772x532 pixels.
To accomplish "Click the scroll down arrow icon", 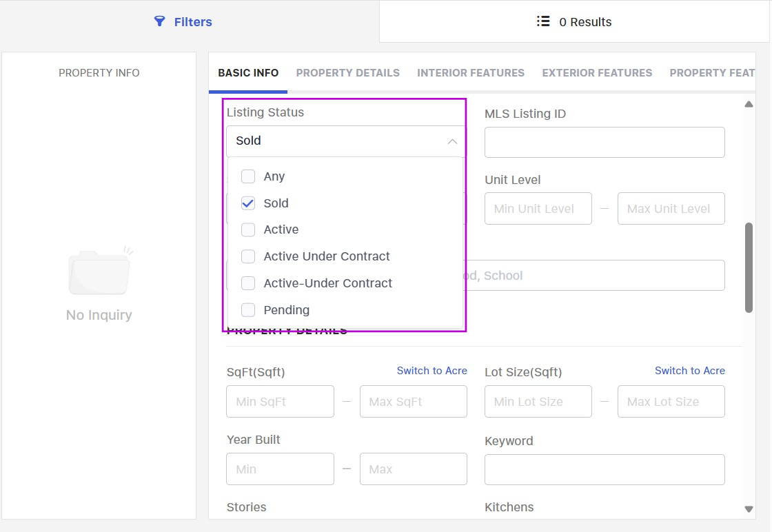I will [749, 509].
